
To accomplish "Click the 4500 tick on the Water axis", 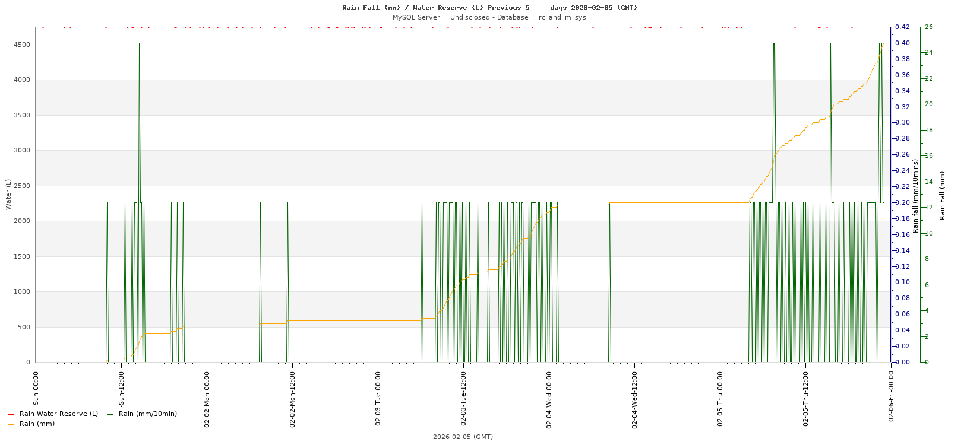I will [21, 44].
